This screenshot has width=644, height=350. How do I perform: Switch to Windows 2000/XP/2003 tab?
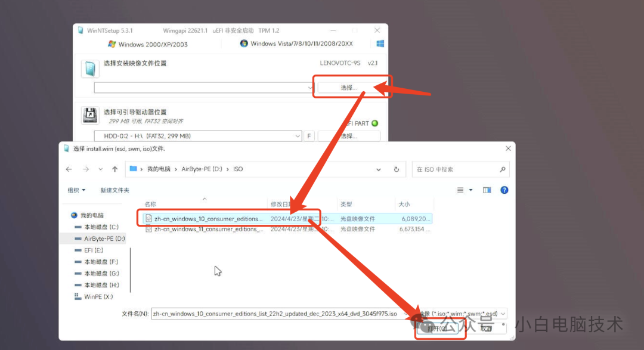[x=148, y=44]
